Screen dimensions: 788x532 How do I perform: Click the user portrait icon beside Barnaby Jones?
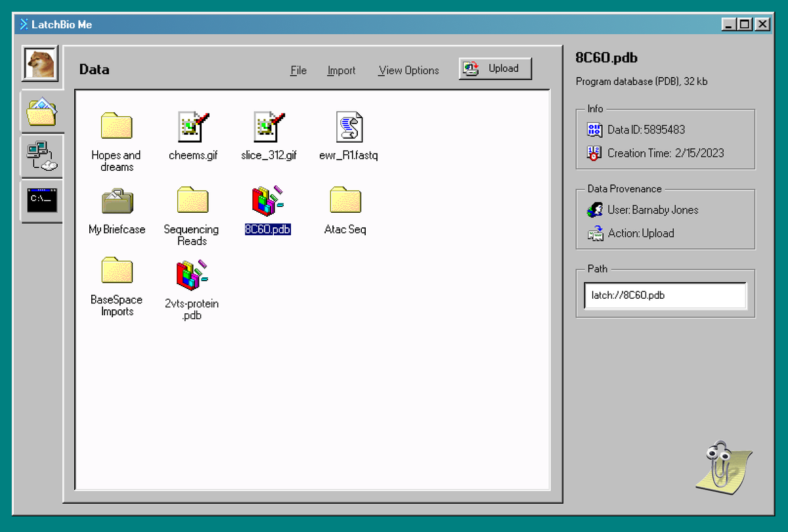595,210
